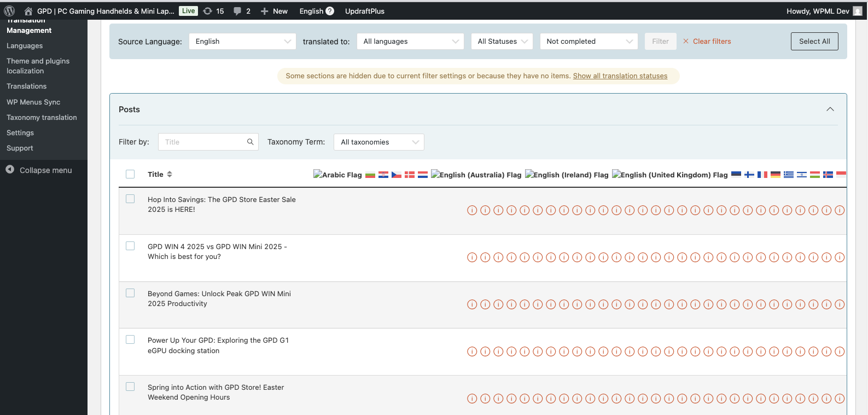Open the comments bubble icon showing 2
This screenshot has width=868, height=415.
click(x=237, y=11)
